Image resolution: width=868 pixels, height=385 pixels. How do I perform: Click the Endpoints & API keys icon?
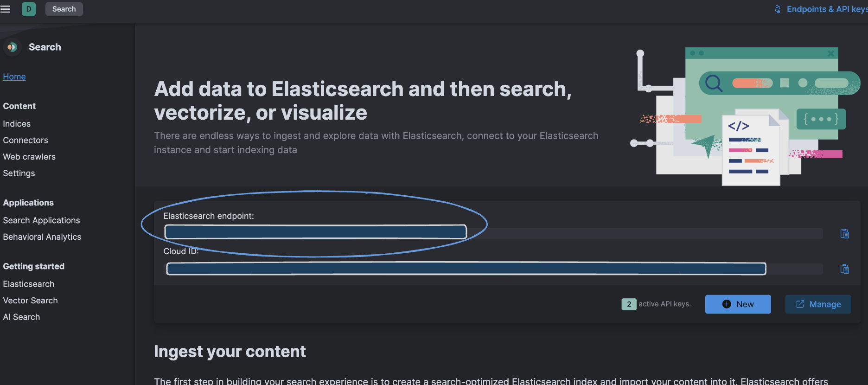[778, 9]
